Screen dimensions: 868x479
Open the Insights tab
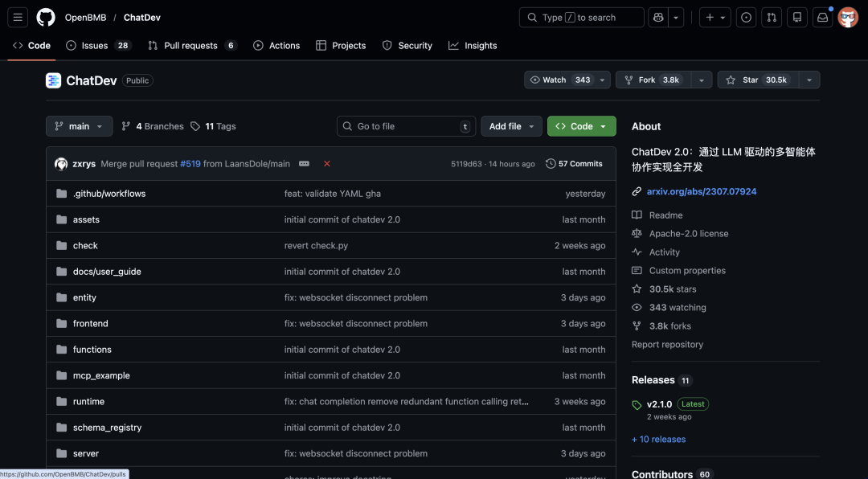473,45
